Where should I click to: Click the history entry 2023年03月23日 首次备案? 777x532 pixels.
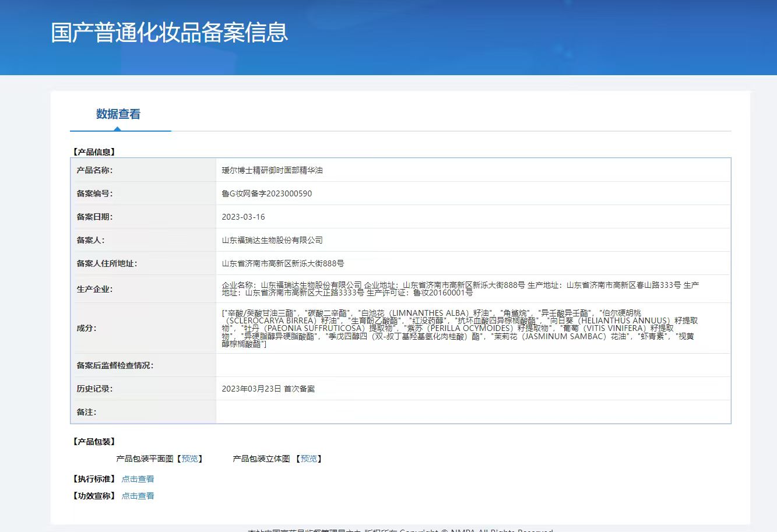pyautogui.click(x=268, y=389)
